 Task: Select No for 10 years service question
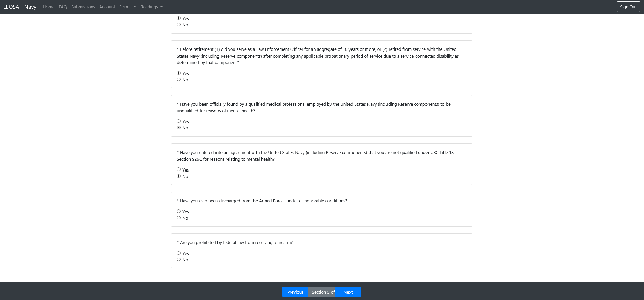pyautogui.click(x=179, y=79)
